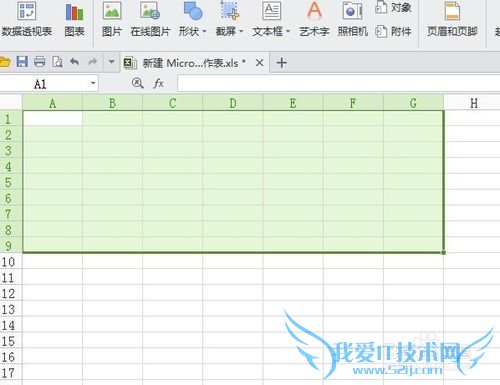
Task: Expand the Name Box dropdown arrow
Action: [93, 83]
